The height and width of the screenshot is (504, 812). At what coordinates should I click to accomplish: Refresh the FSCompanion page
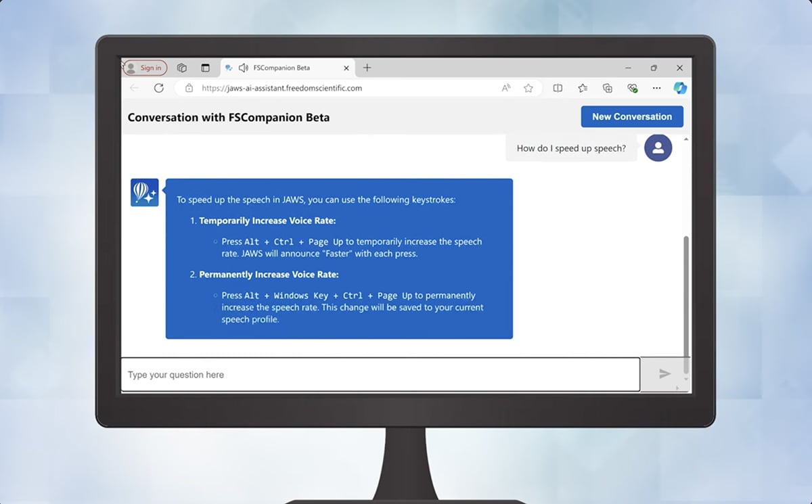[159, 88]
